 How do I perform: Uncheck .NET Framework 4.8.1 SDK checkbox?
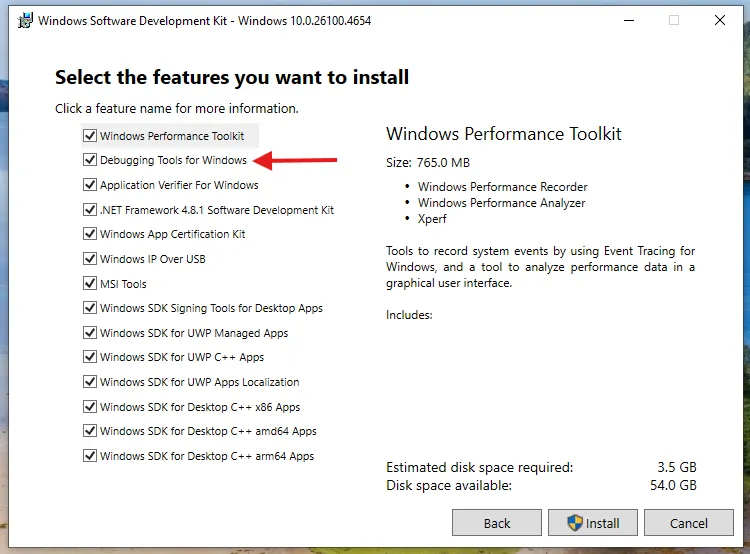pyautogui.click(x=90, y=210)
